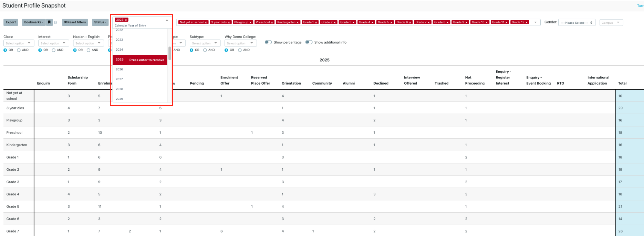Click the Export button

click(x=11, y=22)
